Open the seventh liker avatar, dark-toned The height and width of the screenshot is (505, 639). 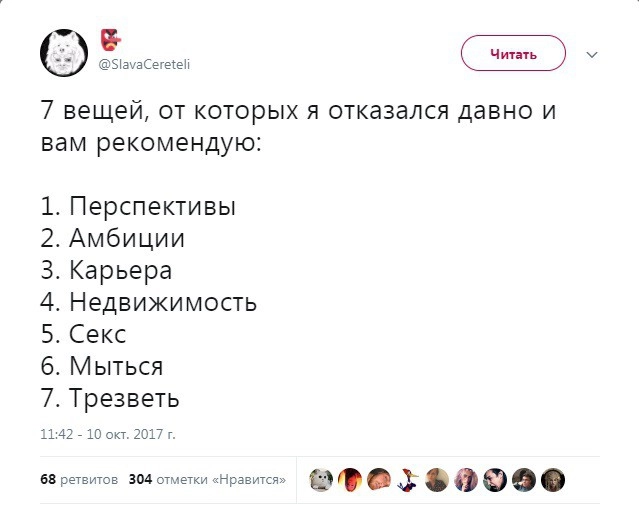tap(495, 480)
